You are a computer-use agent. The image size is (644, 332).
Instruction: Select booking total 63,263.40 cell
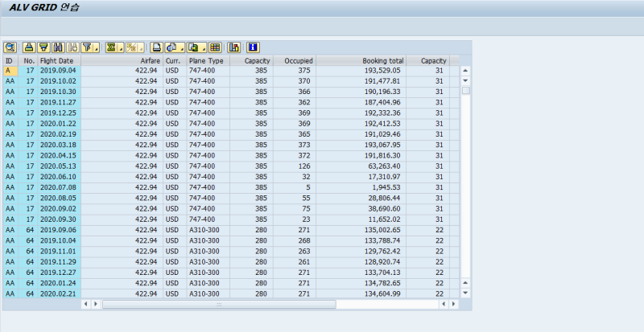click(x=361, y=166)
